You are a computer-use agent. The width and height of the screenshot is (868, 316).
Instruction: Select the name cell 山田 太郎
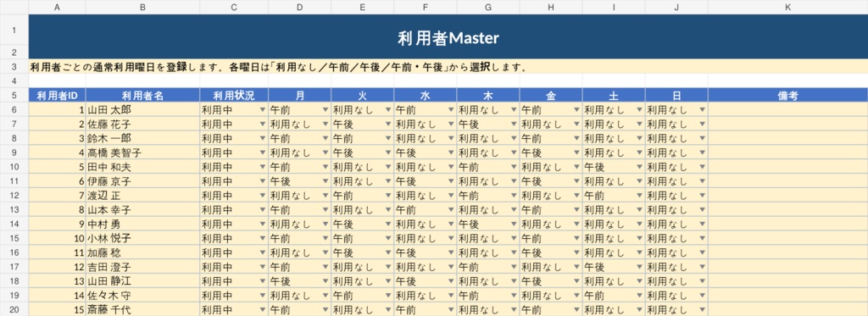[142, 109]
